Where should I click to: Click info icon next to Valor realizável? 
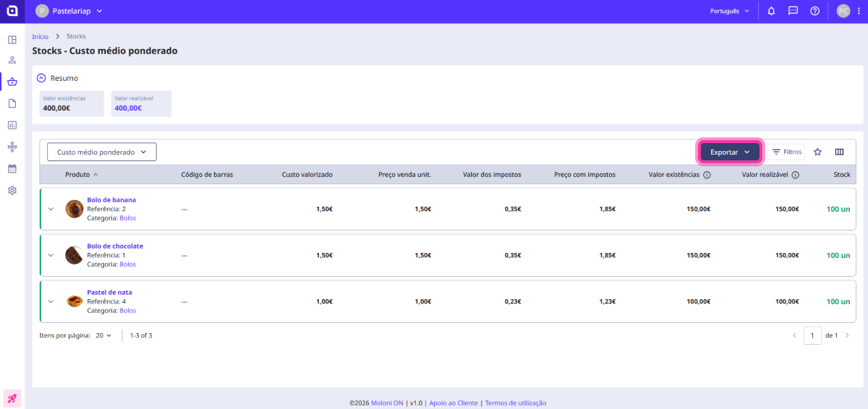click(795, 175)
